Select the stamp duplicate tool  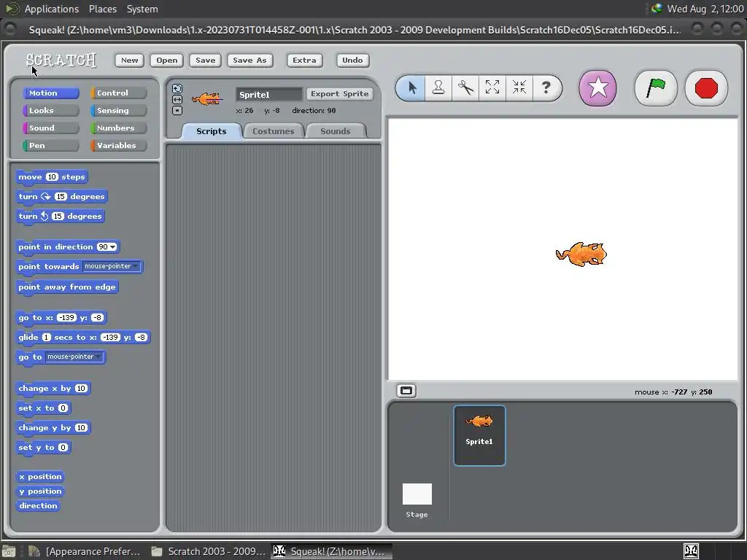[x=438, y=87]
